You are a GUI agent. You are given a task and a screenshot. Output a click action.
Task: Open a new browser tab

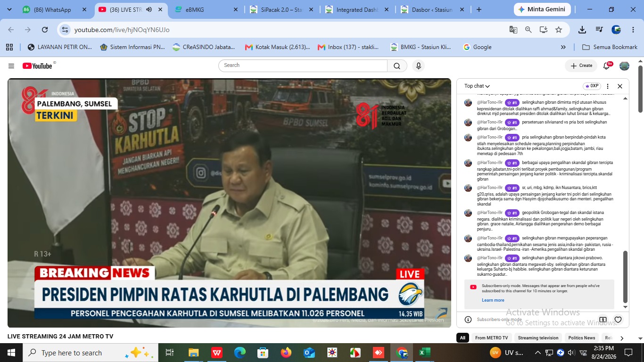(x=479, y=9)
